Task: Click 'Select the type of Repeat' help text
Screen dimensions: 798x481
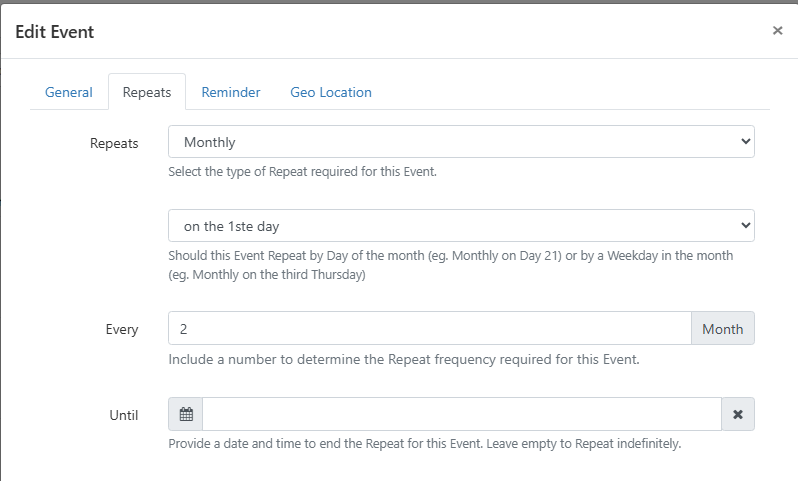Action: pos(302,171)
